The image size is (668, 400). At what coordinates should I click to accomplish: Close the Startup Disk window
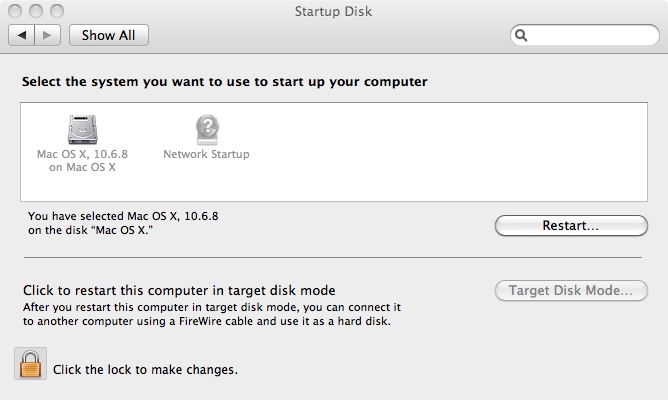(16, 11)
